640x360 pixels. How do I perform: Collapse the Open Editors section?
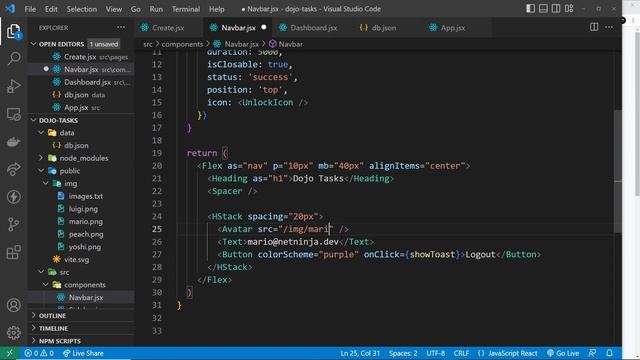coord(34,44)
